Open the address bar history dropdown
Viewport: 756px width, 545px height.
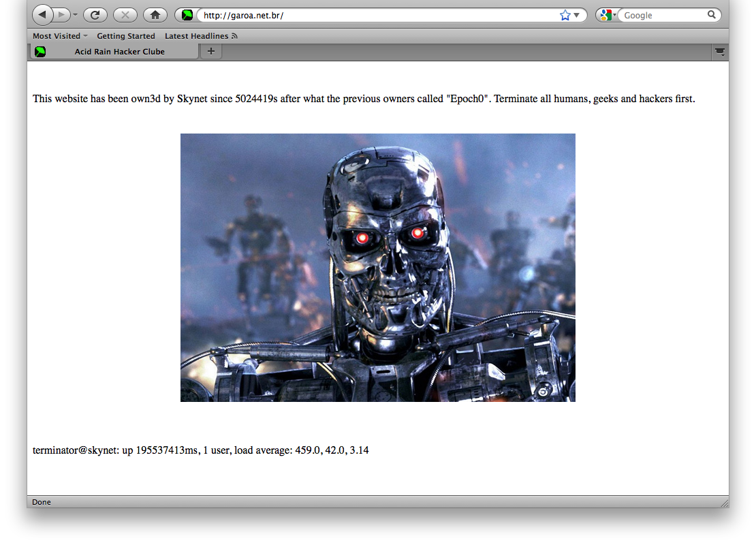pyautogui.click(x=577, y=16)
